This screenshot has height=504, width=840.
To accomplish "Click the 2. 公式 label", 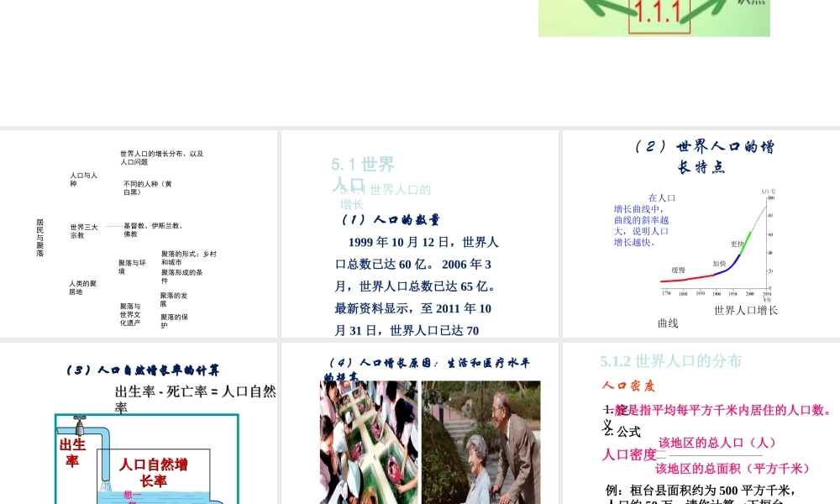I will tap(622, 431).
